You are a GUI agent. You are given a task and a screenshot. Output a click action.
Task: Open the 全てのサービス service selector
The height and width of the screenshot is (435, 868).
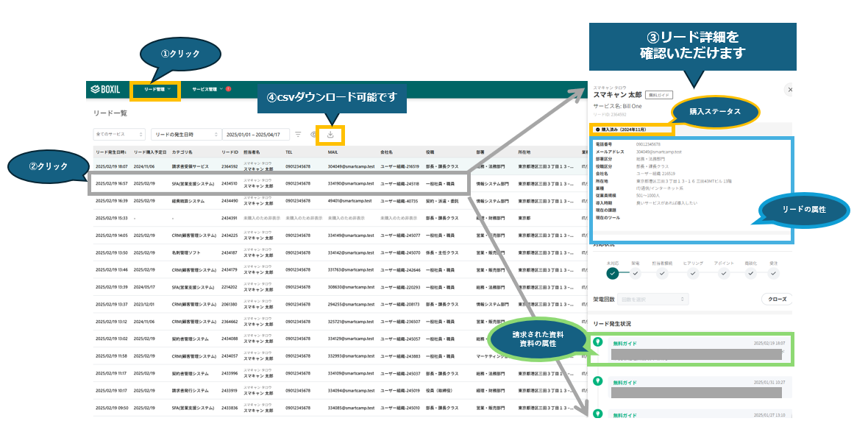coord(120,134)
